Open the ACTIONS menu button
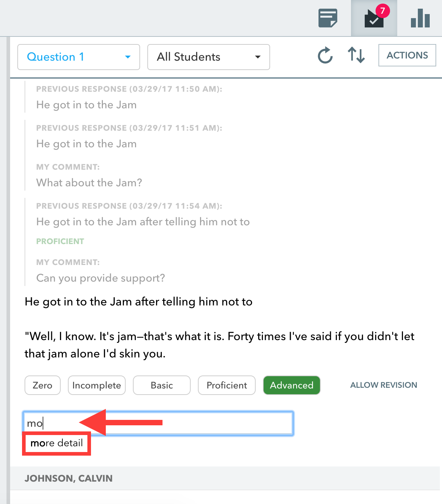The width and height of the screenshot is (442, 504). [407, 55]
